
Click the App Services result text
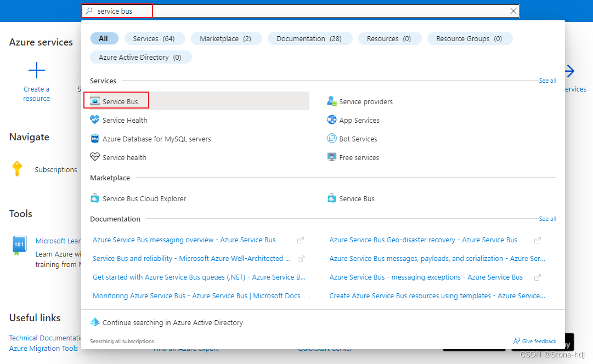point(359,120)
